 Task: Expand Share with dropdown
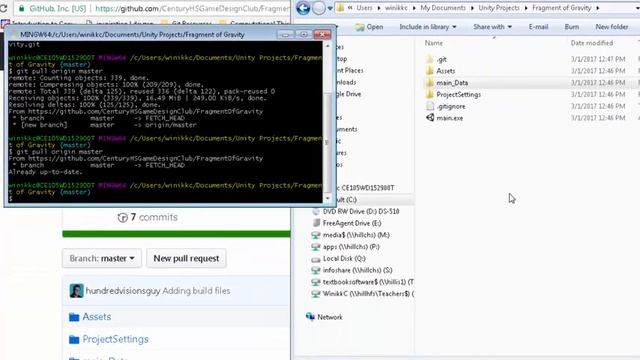(x=492, y=27)
